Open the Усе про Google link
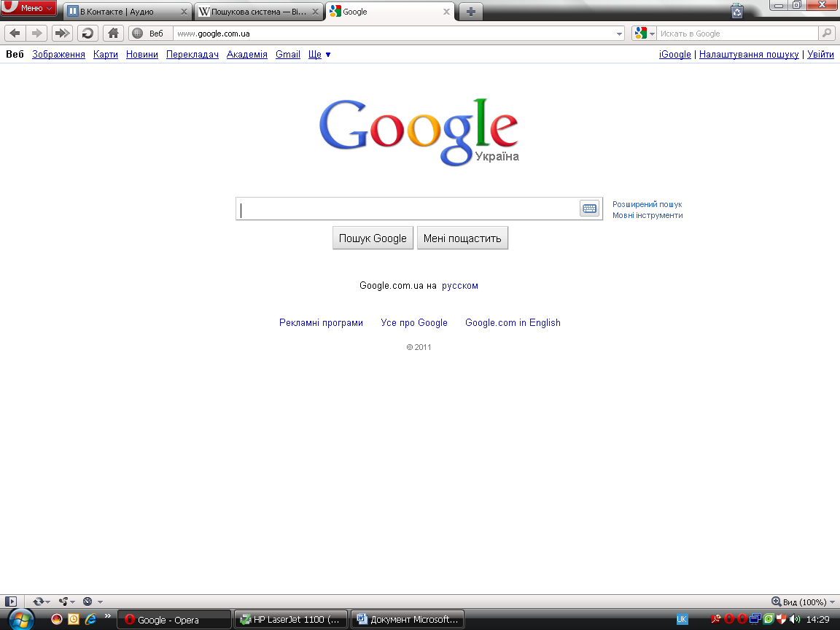The image size is (840, 630). 414,322
